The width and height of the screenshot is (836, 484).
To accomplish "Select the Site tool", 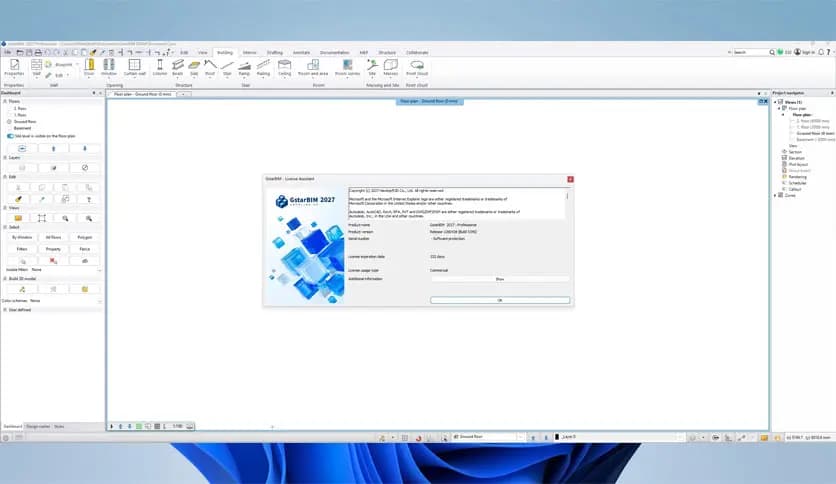I will click(372, 68).
